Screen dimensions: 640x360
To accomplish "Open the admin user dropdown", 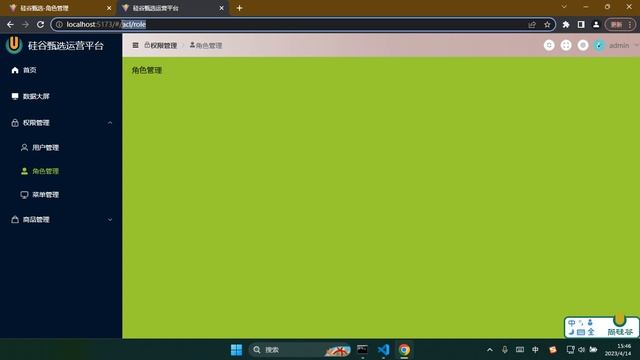I will pos(623,45).
